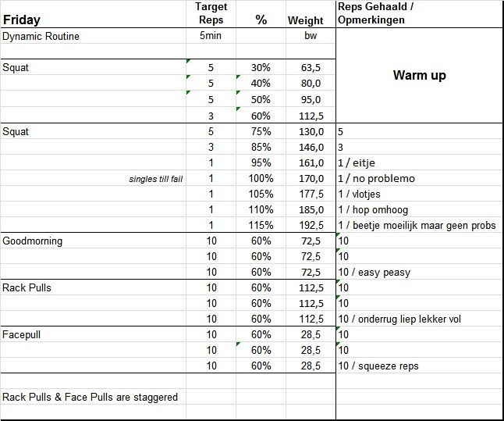Select the Facepull exercise cell
The width and height of the screenshot is (504, 421).
[x=23, y=335]
